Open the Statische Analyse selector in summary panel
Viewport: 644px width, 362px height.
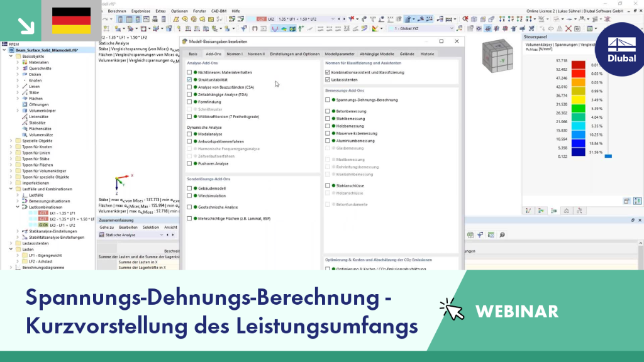(x=131, y=235)
